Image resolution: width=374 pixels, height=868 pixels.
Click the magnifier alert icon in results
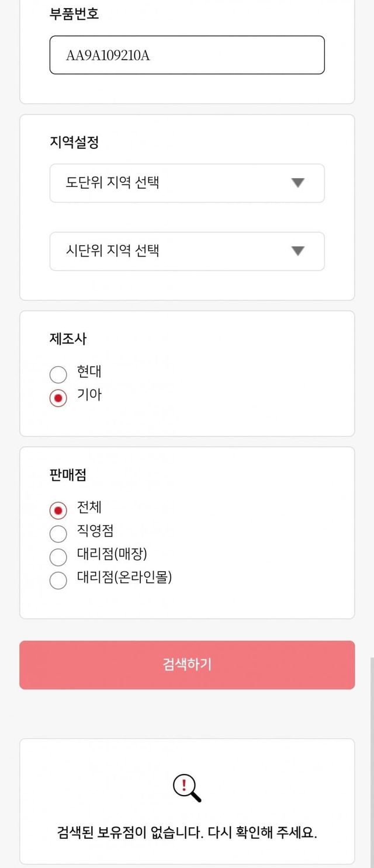pos(187,788)
